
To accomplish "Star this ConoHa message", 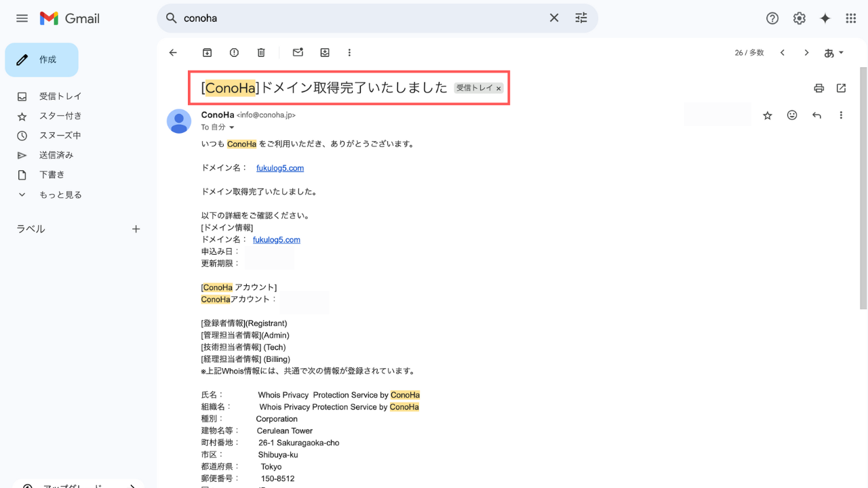I will (768, 115).
